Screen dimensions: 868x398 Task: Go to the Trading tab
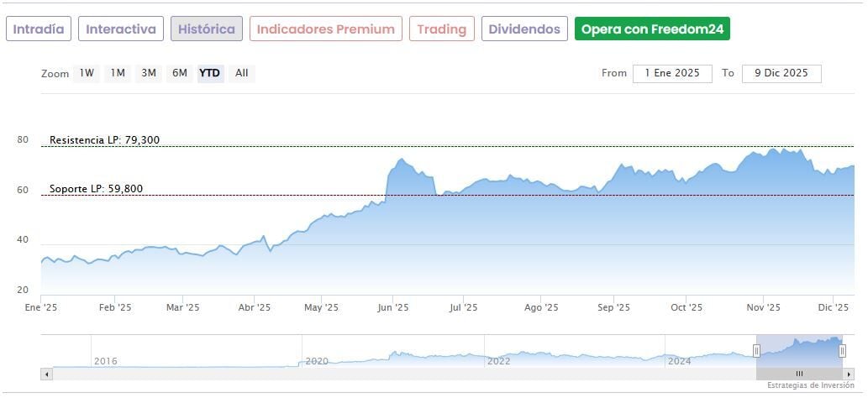click(x=441, y=29)
